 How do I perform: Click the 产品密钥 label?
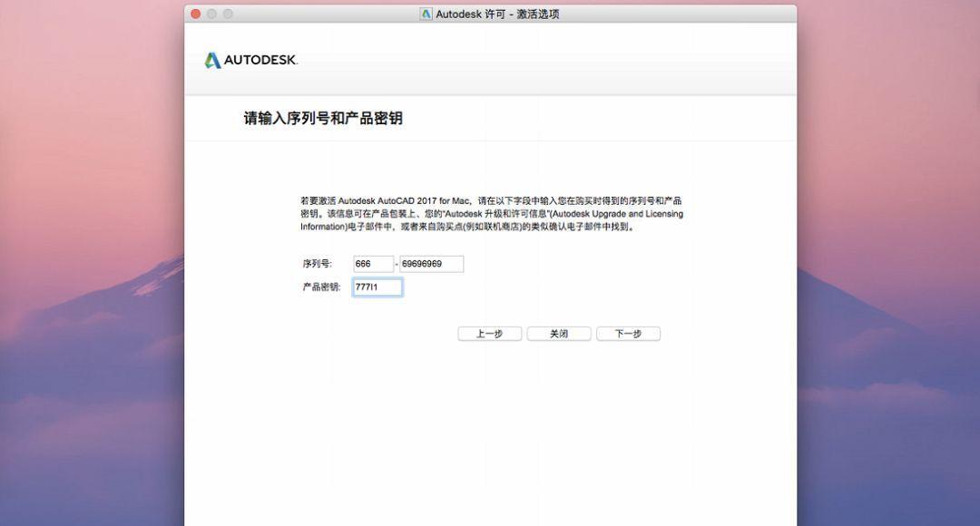pyautogui.click(x=321, y=287)
